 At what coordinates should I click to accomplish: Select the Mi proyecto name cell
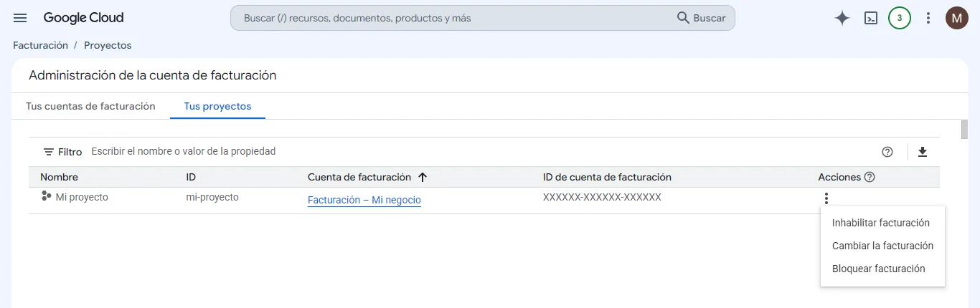(x=82, y=197)
